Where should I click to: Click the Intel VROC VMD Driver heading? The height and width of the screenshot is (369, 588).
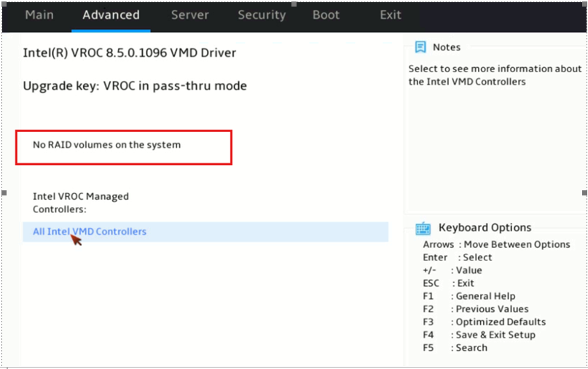click(130, 53)
